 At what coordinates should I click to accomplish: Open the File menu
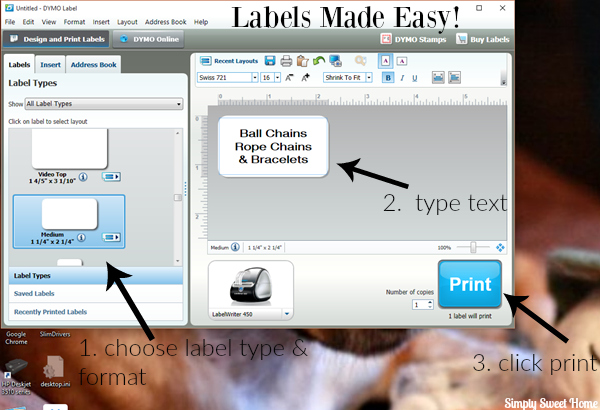click(10, 22)
